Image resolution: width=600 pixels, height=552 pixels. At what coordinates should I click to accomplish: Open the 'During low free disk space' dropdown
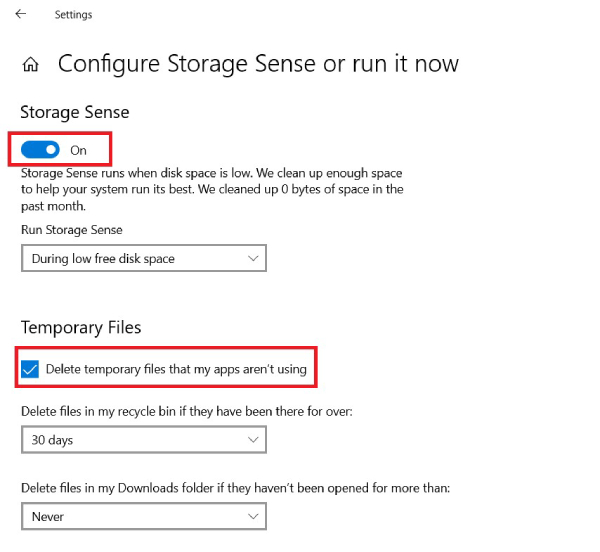[x=143, y=259]
